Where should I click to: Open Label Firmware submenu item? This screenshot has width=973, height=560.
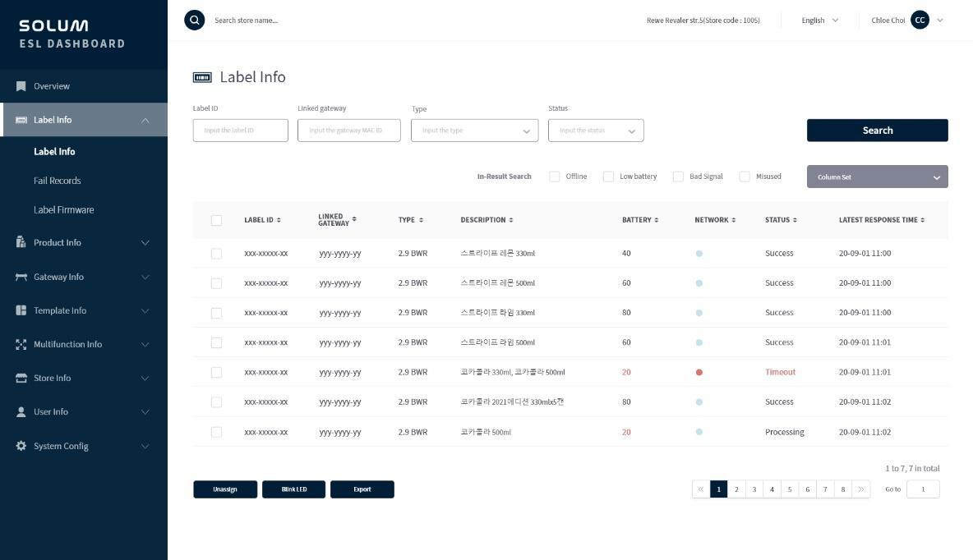64,209
